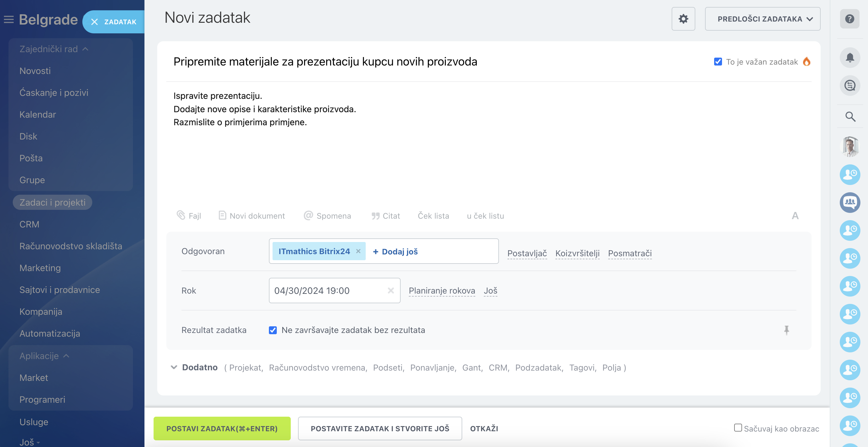
Task: Open Automatizacija in the sidebar
Action: (50, 333)
